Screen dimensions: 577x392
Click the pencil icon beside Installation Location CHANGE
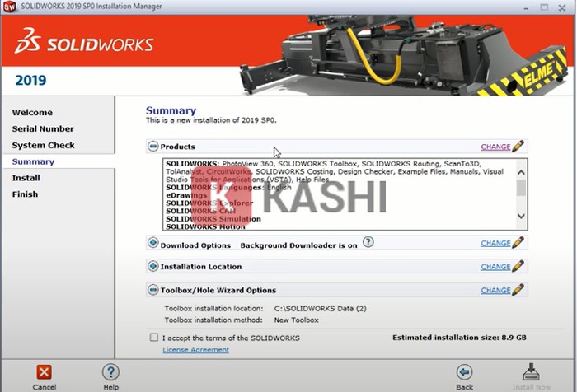(518, 266)
